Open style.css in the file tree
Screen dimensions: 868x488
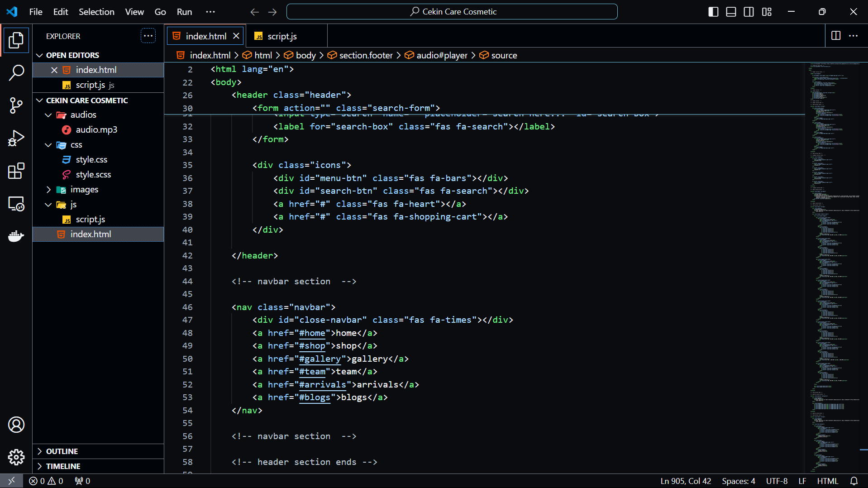pyautogui.click(x=98, y=159)
